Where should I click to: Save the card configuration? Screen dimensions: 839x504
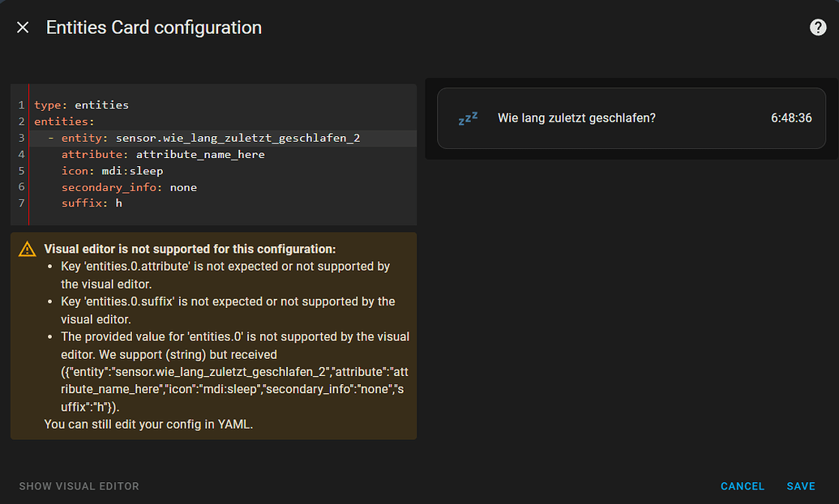(x=801, y=486)
